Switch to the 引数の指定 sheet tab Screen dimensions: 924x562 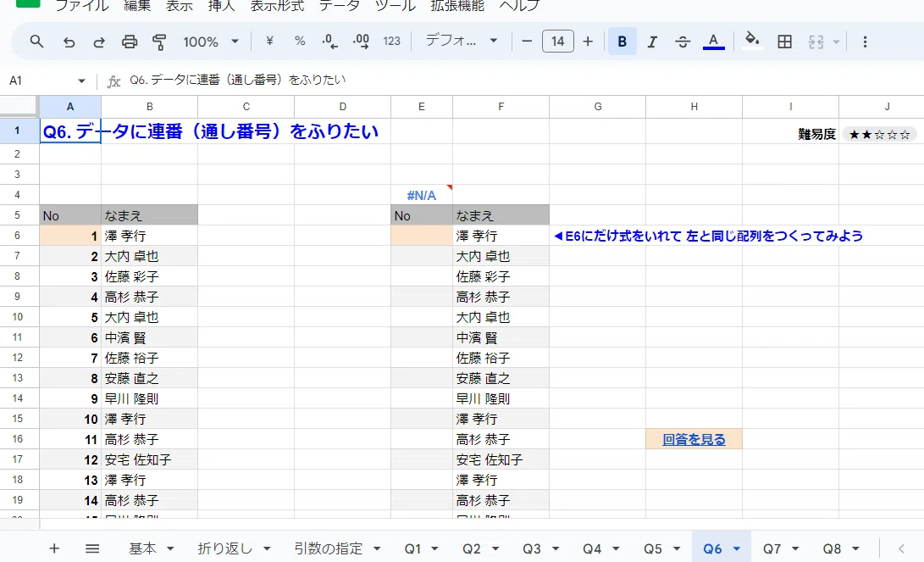(329, 548)
